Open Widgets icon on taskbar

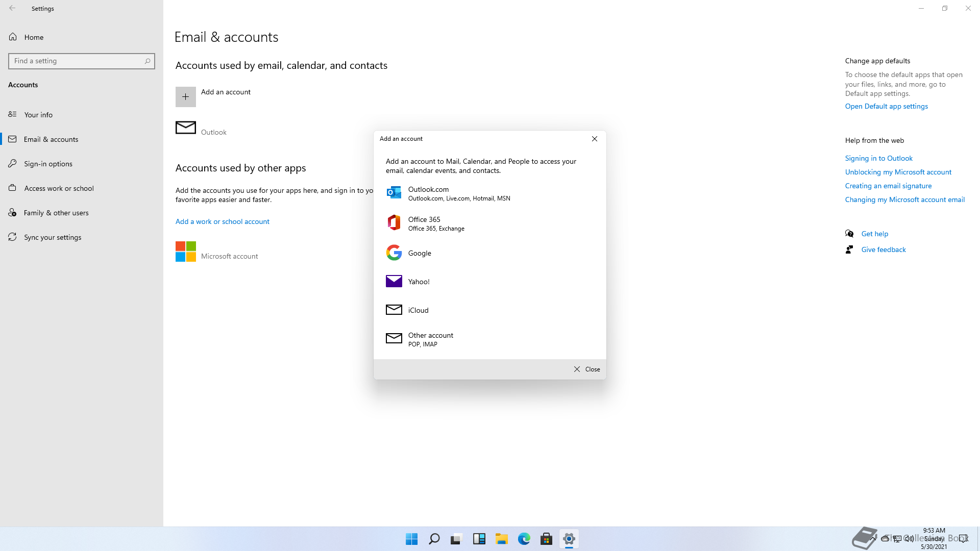[479, 539]
